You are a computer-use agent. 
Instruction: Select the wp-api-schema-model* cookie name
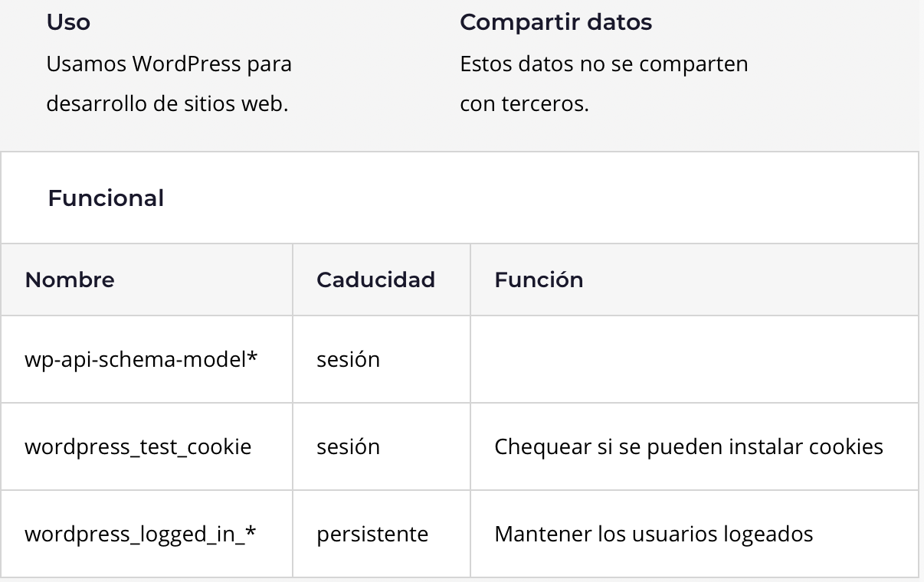pos(141,359)
